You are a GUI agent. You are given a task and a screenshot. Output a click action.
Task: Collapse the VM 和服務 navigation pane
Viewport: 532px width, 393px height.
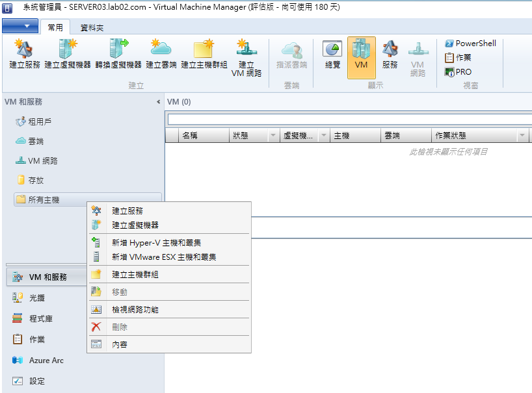tap(159, 102)
